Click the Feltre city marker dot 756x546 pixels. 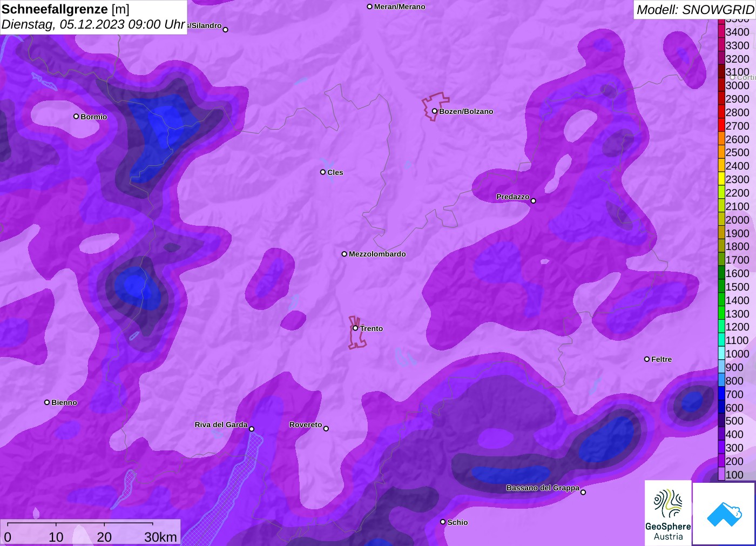pyautogui.click(x=647, y=359)
